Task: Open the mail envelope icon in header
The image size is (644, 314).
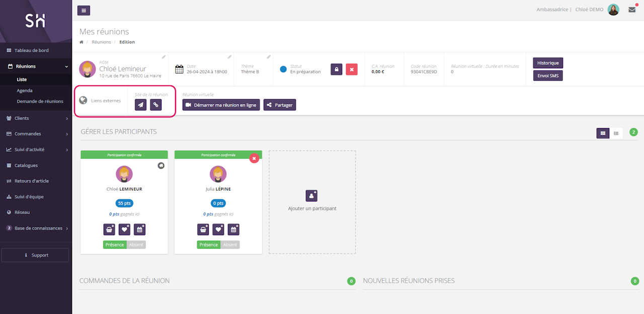Action: tap(632, 10)
